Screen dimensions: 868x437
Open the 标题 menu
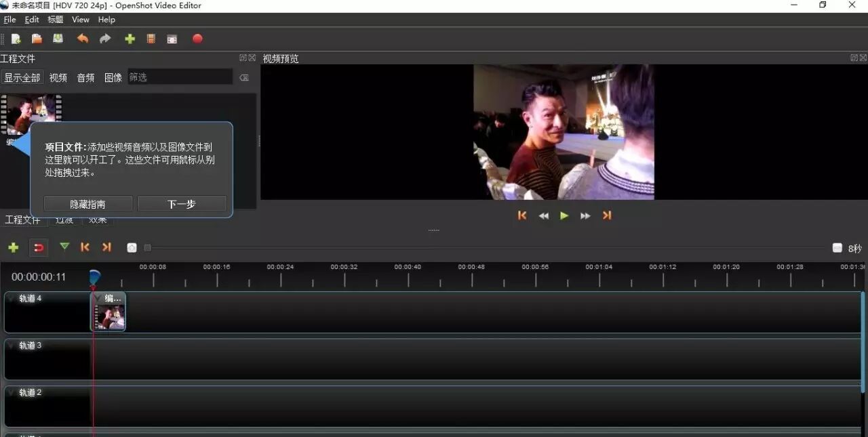click(x=56, y=20)
